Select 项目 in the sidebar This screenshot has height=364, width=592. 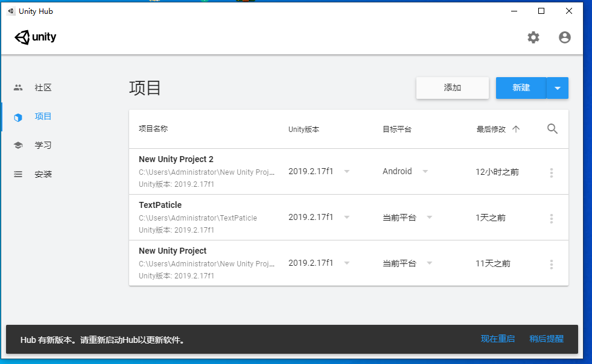(x=43, y=116)
